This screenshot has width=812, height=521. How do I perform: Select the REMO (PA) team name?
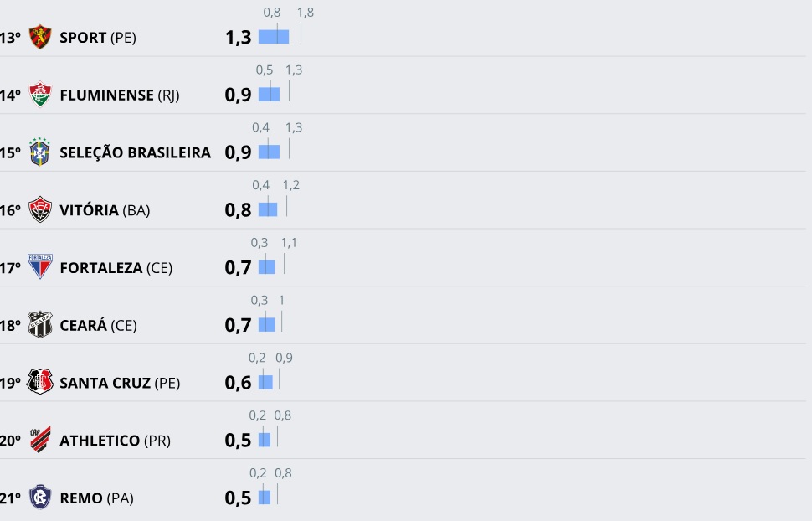click(97, 498)
